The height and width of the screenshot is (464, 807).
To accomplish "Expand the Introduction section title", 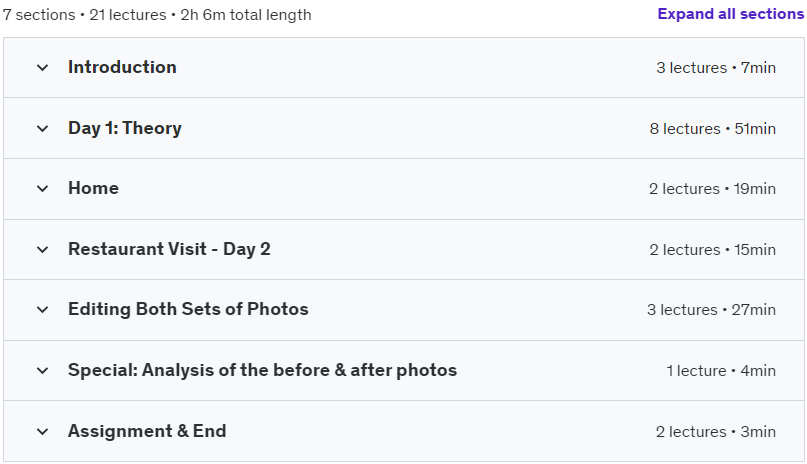I will pyautogui.click(x=122, y=67).
